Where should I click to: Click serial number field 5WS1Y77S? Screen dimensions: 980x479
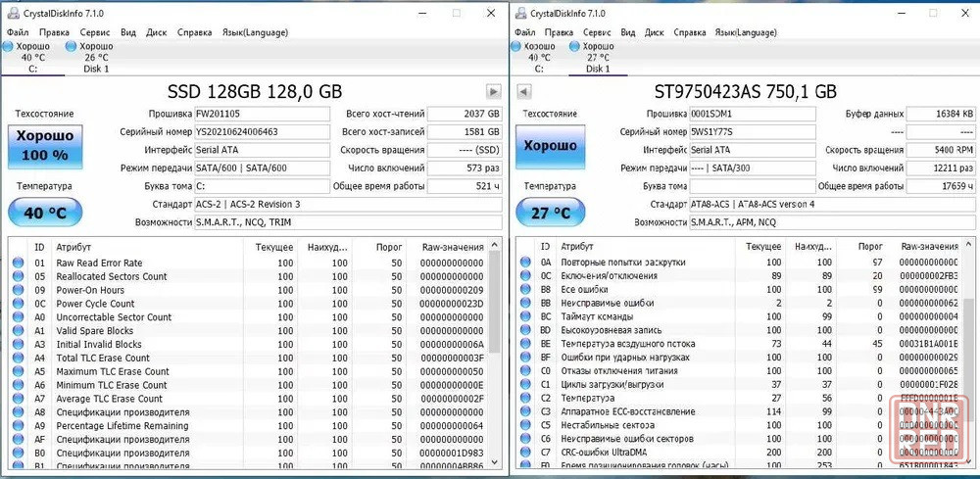(753, 132)
